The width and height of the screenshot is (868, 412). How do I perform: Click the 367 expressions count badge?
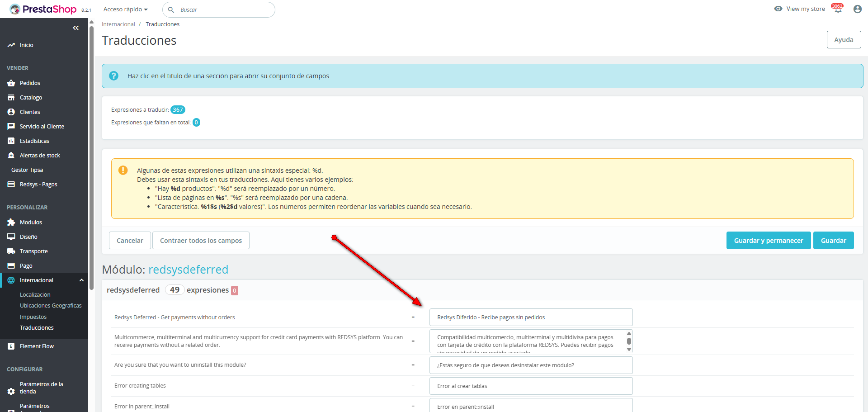coord(178,110)
